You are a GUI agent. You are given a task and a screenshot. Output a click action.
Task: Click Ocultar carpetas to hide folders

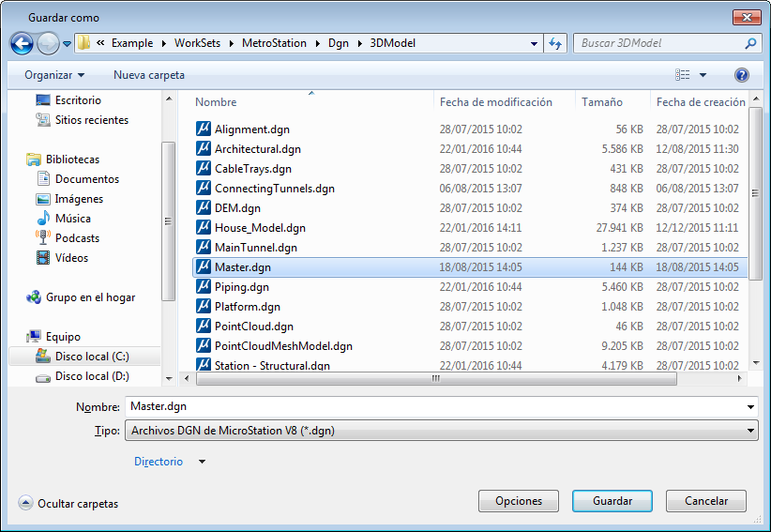[x=68, y=504]
